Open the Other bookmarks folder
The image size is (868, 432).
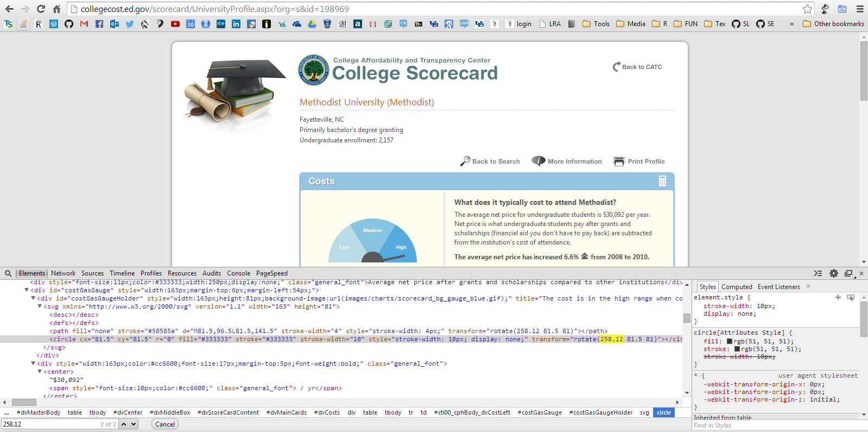pyautogui.click(x=833, y=24)
